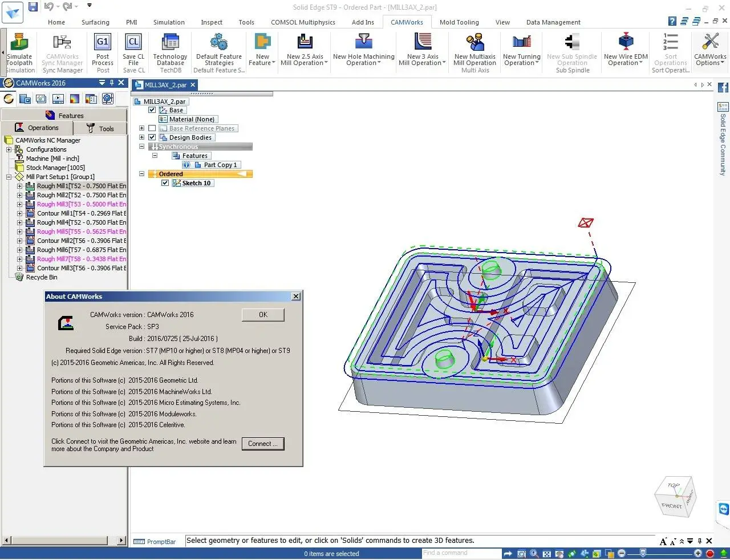Click the zoom out minus button

point(622,553)
